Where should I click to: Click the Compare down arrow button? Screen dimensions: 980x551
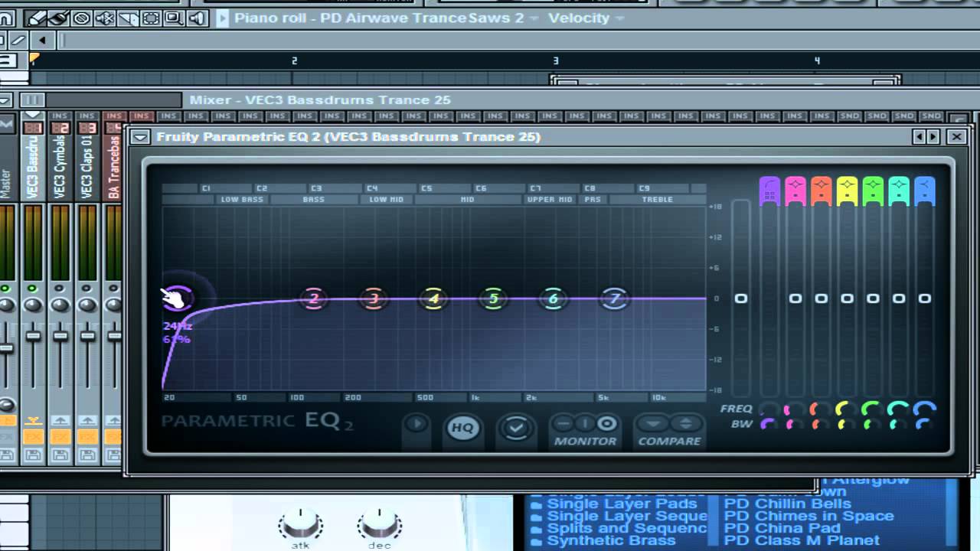[653, 423]
